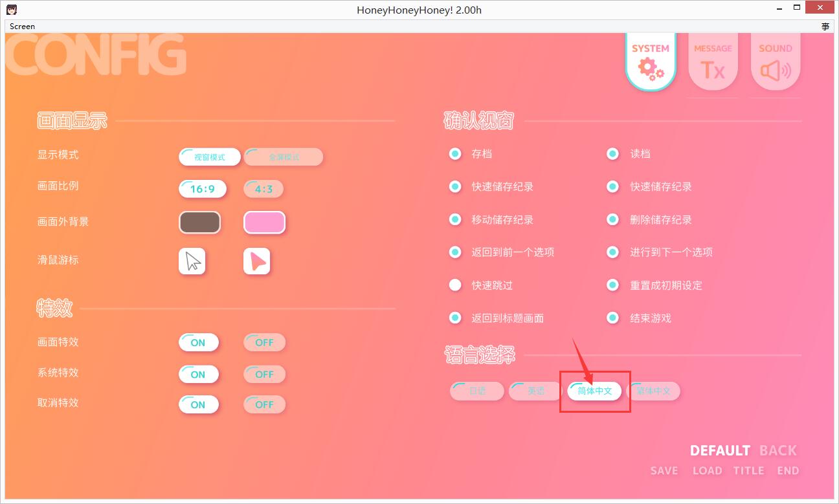The image size is (839, 504).
Task: Switch display to 全屏模式 fullscreen
Action: point(284,157)
